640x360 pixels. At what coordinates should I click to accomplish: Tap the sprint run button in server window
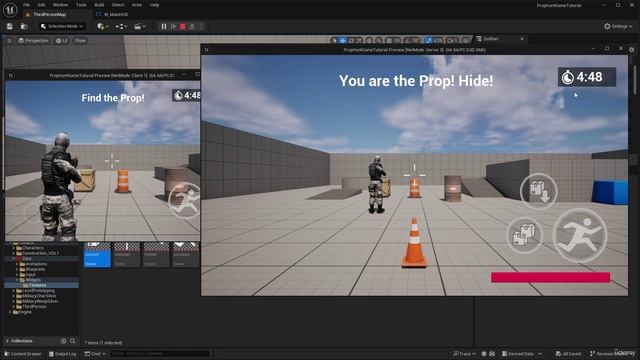[x=580, y=235]
